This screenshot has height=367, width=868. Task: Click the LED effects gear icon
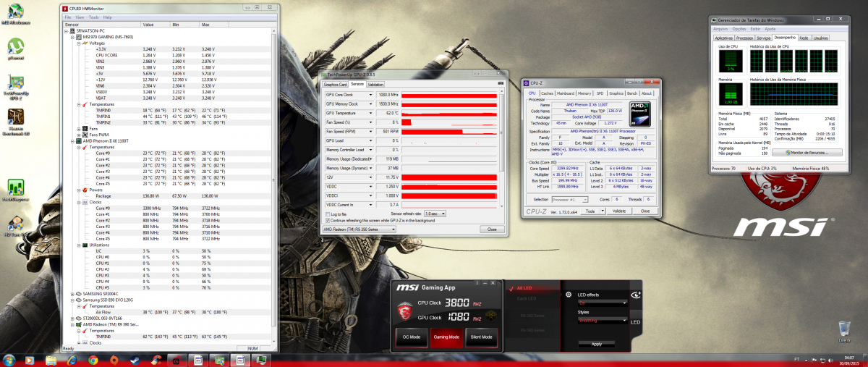[x=569, y=295]
